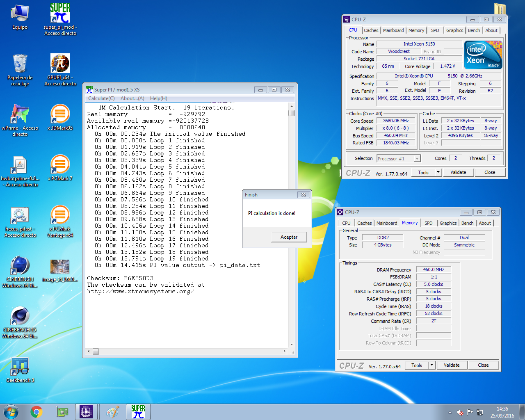525x420 pixels.
Task: Select Memory tab in top CPU-Z window
Action: tap(416, 30)
